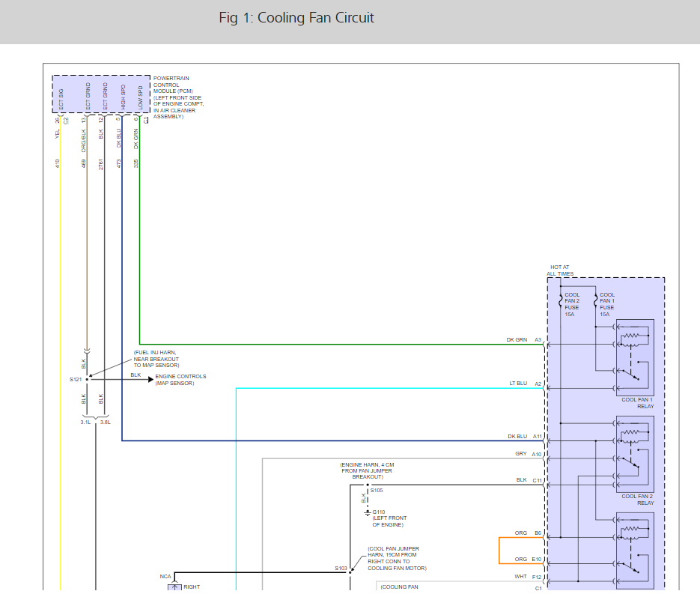Click the S121 splice point
Screen dimensions: 700x600
click(87, 379)
